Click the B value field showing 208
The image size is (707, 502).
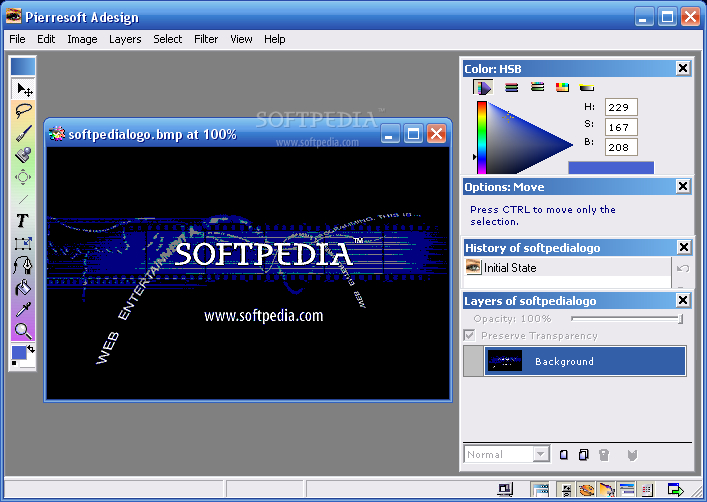click(621, 147)
